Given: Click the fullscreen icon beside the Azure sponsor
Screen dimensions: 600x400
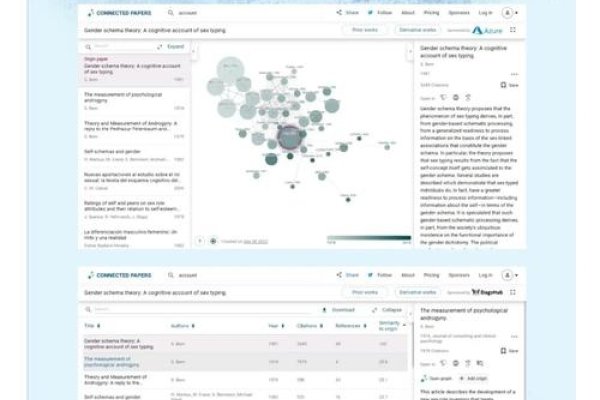Looking at the screenshot, I should [514, 31].
